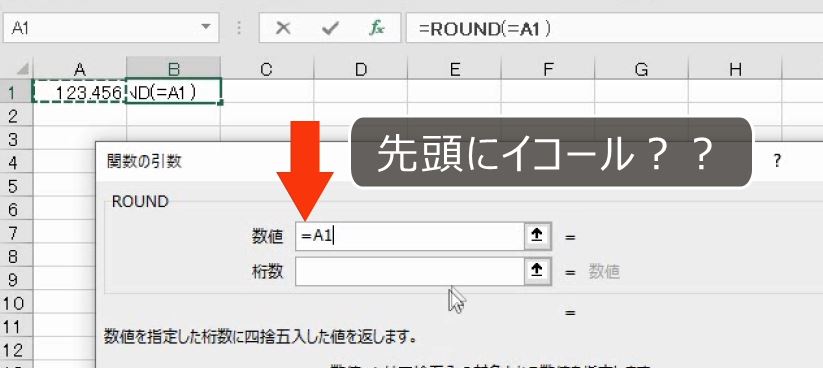The height and width of the screenshot is (368, 823).
Task: Collapse dialog using 桁数 range selector button
Action: (x=537, y=271)
